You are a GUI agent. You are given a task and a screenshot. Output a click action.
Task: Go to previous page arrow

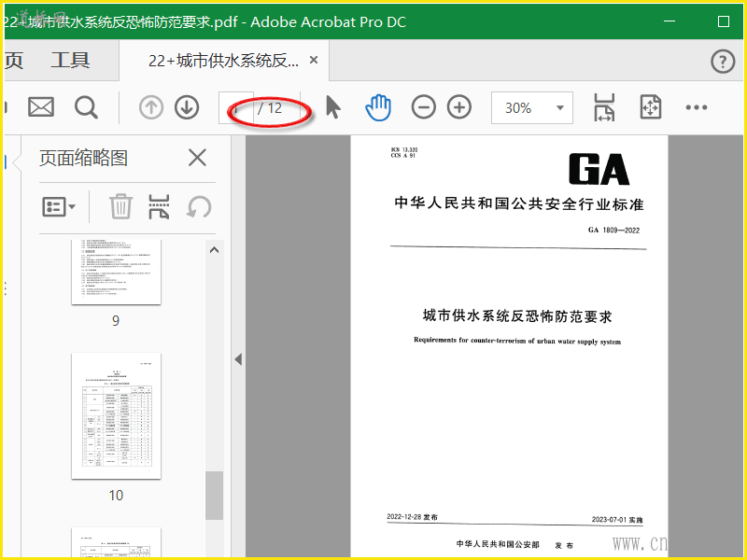151,107
